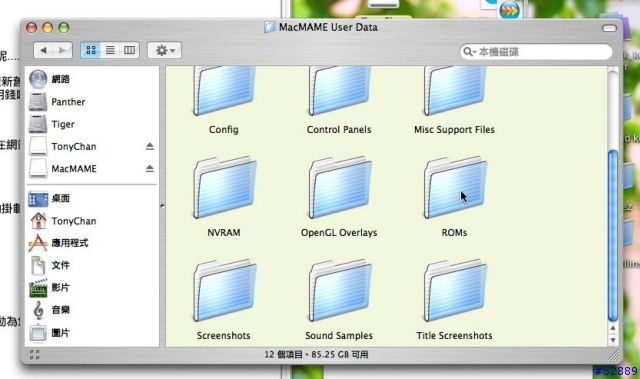Click the Config folder name label

click(x=224, y=130)
